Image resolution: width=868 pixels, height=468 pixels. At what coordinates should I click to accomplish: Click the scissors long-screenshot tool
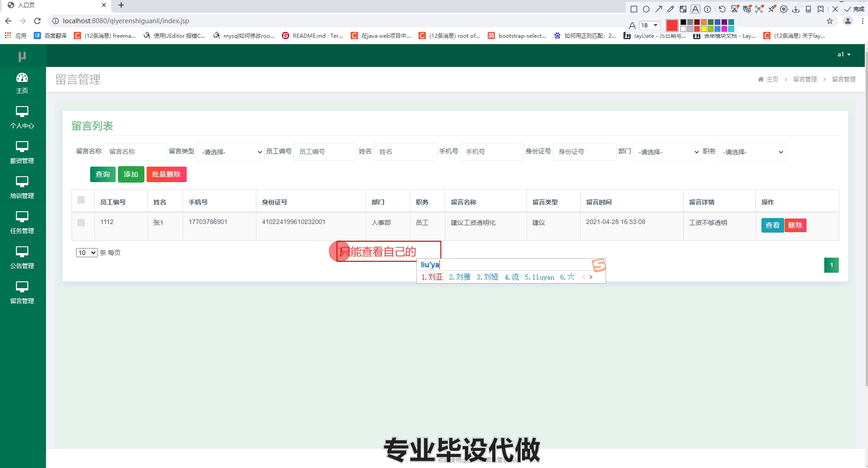click(x=735, y=9)
